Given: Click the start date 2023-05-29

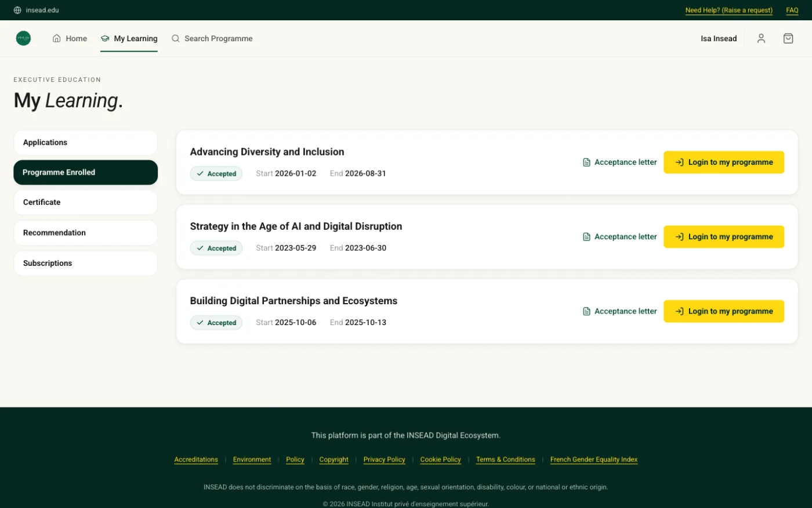Looking at the screenshot, I should pyautogui.click(x=295, y=248).
